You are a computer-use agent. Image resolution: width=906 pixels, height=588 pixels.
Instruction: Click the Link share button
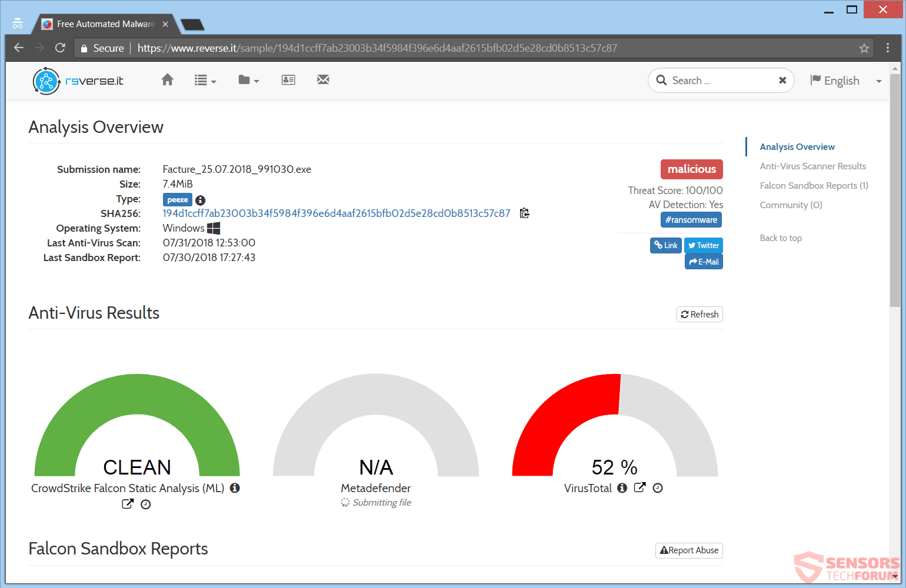click(x=666, y=245)
